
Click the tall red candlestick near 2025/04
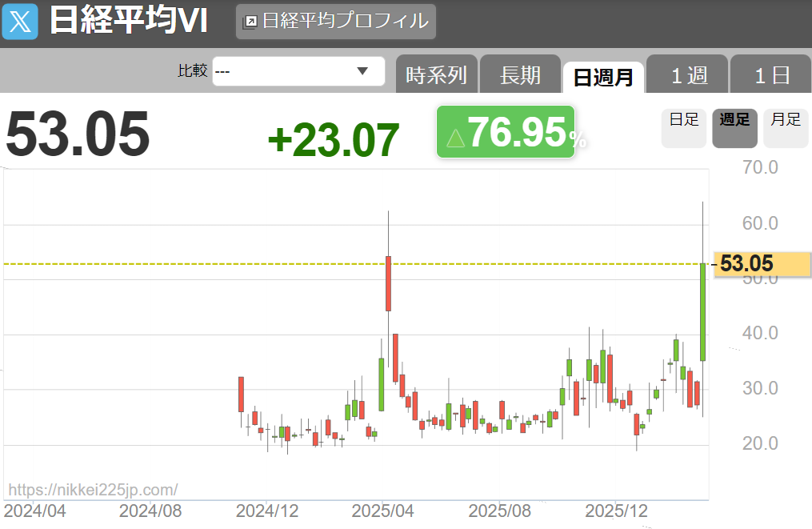388,283
